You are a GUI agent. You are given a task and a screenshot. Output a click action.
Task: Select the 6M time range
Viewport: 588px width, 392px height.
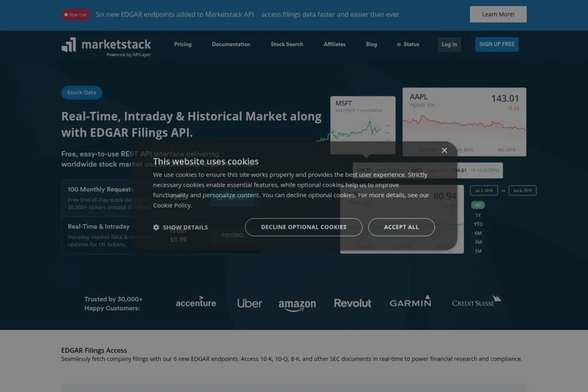478,233
